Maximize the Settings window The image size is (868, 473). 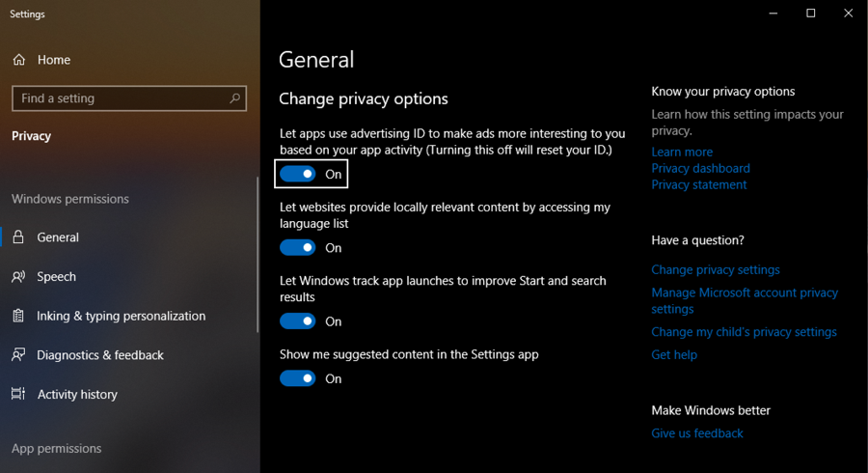(810, 13)
